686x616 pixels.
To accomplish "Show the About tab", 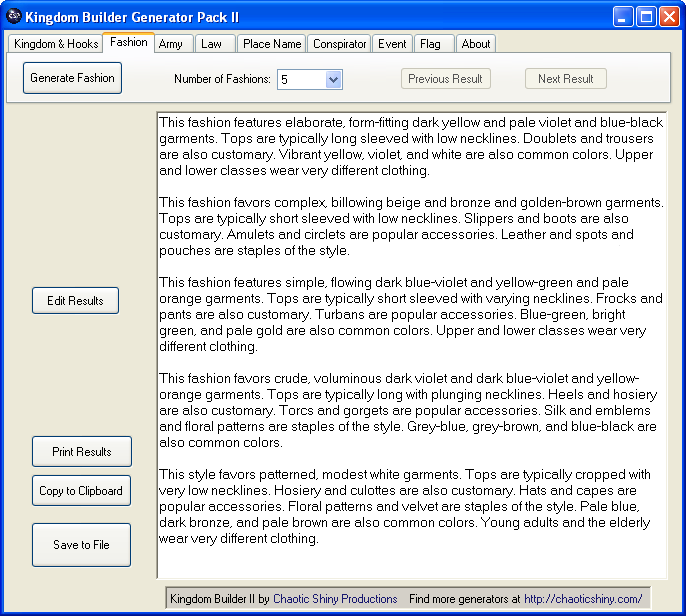I will click(x=476, y=44).
